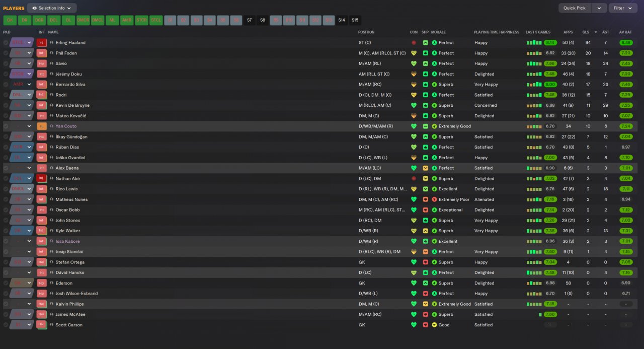Sort by Playing Time Happiness column header
This screenshot has height=349, width=644.
pyautogui.click(x=497, y=32)
